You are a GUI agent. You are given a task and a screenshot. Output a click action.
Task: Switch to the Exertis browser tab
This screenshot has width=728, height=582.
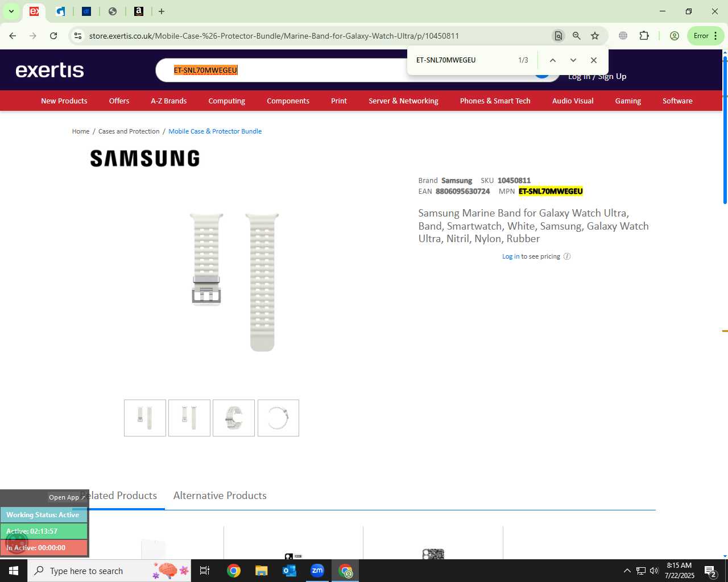(x=34, y=11)
